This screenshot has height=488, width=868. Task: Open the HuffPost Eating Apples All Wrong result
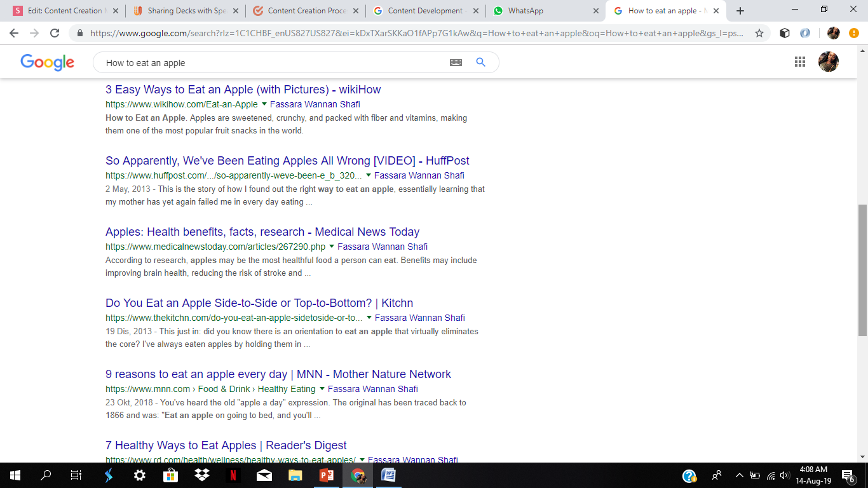[x=287, y=161]
